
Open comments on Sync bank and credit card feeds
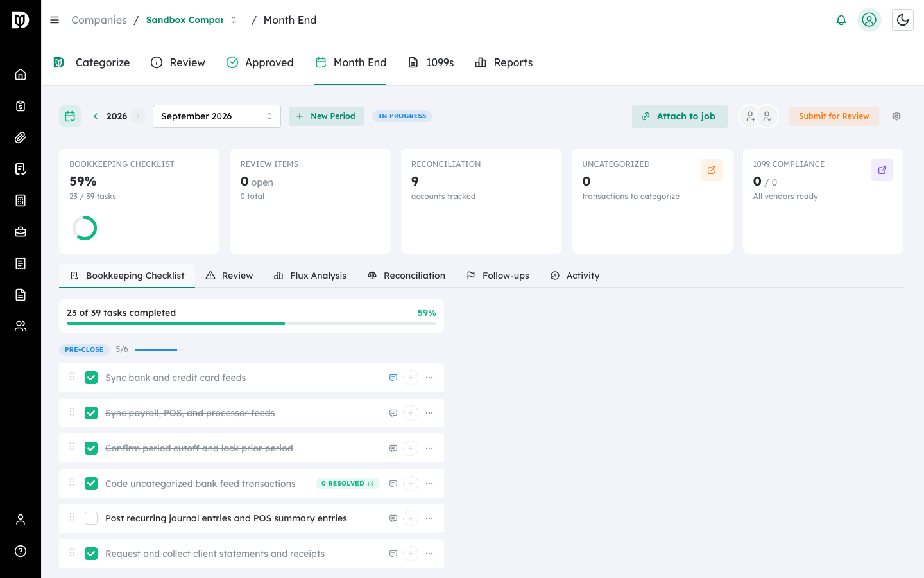click(x=393, y=378)
